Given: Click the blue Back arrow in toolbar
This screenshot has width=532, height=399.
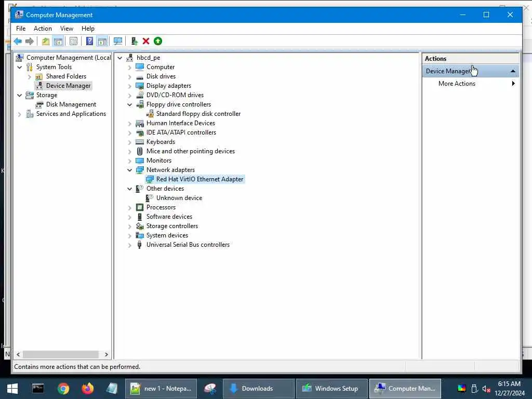Looking at the screenshot, I should pyautogui.click(x=18, y=42).
